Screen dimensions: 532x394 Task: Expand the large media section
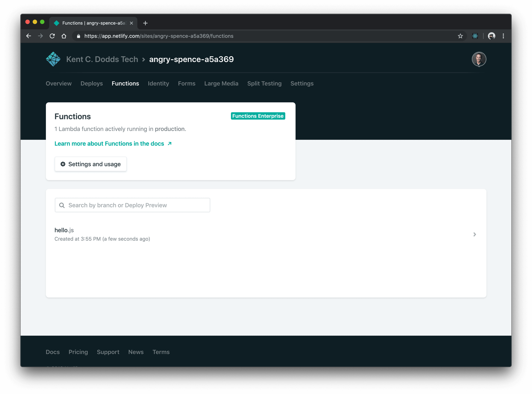tap(221, 83)
